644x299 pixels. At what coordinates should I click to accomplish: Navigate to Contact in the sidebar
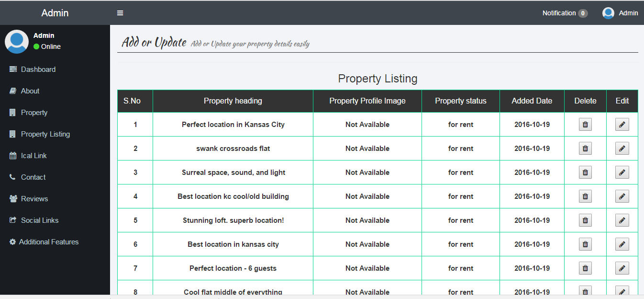coord(33,177)
